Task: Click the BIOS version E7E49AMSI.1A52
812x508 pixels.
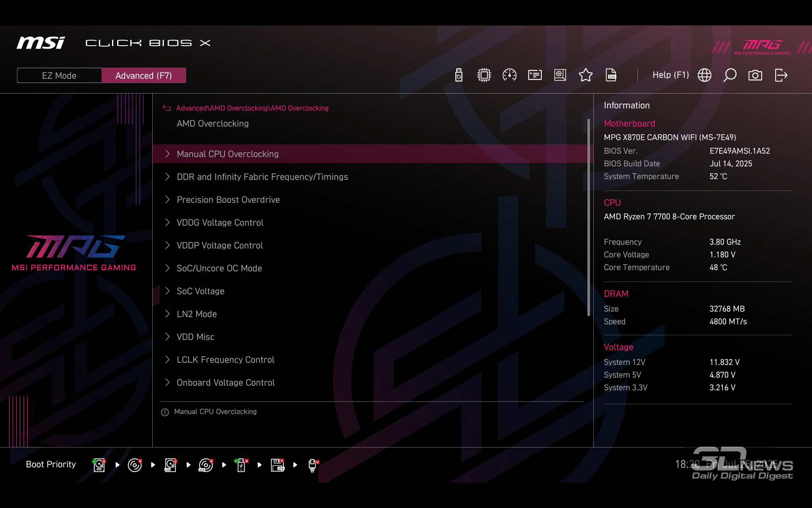Action: (740, 151)
